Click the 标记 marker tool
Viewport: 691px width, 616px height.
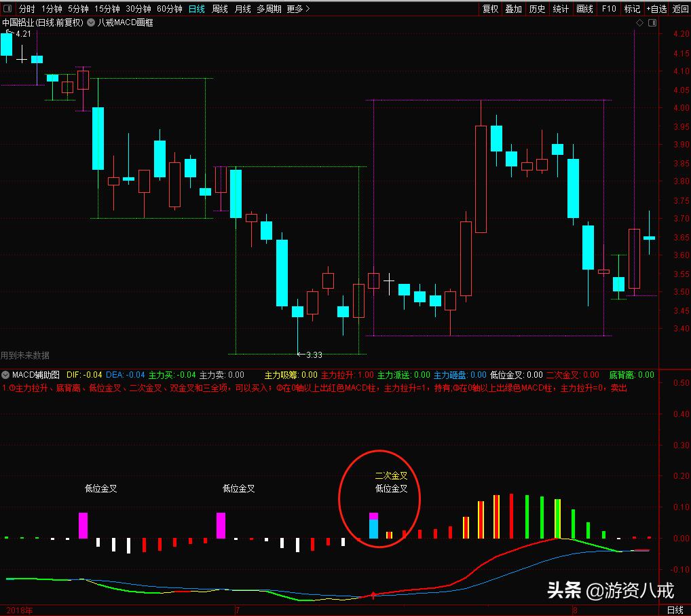[x=632, y=9]
